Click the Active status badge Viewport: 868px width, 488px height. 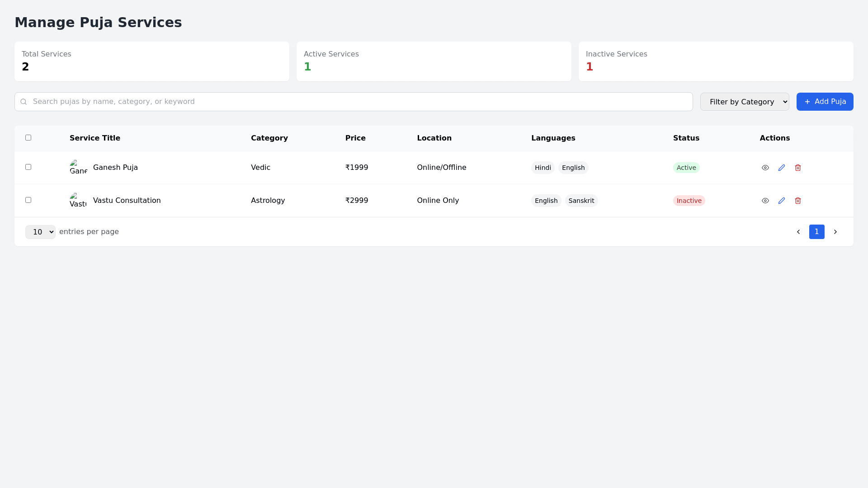(686, 168)
